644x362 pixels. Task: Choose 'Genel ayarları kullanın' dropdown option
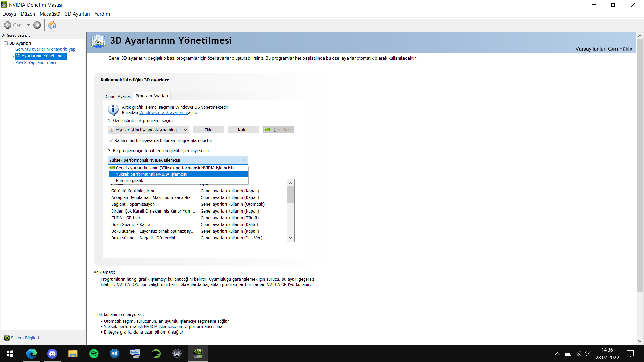coord(174,168)
